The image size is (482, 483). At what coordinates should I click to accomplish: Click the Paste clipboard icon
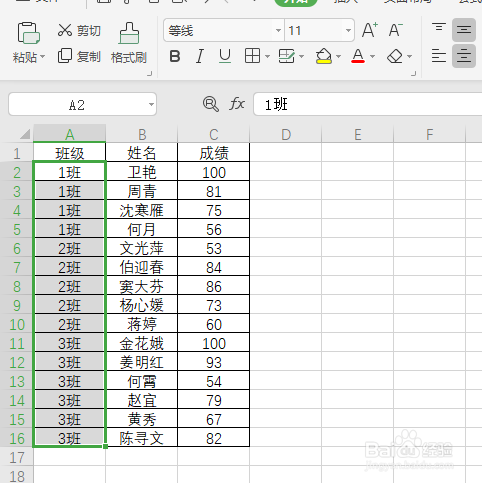point(28,33)
